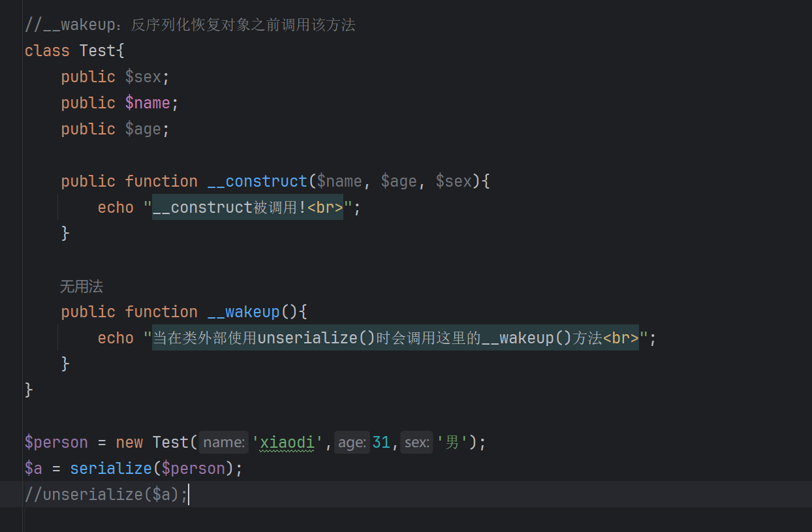
Task: Click the class name Test in declaration
Action: [x=97, y=51]
